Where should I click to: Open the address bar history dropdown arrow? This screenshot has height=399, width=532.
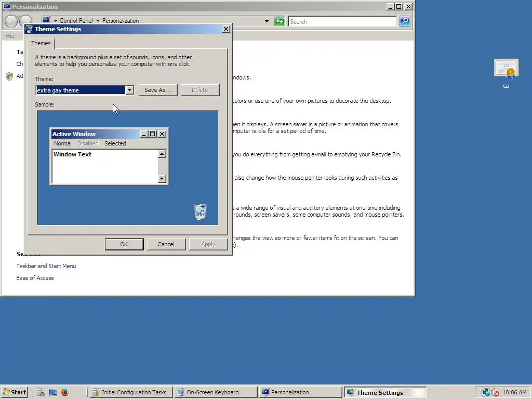pos(267,21)
